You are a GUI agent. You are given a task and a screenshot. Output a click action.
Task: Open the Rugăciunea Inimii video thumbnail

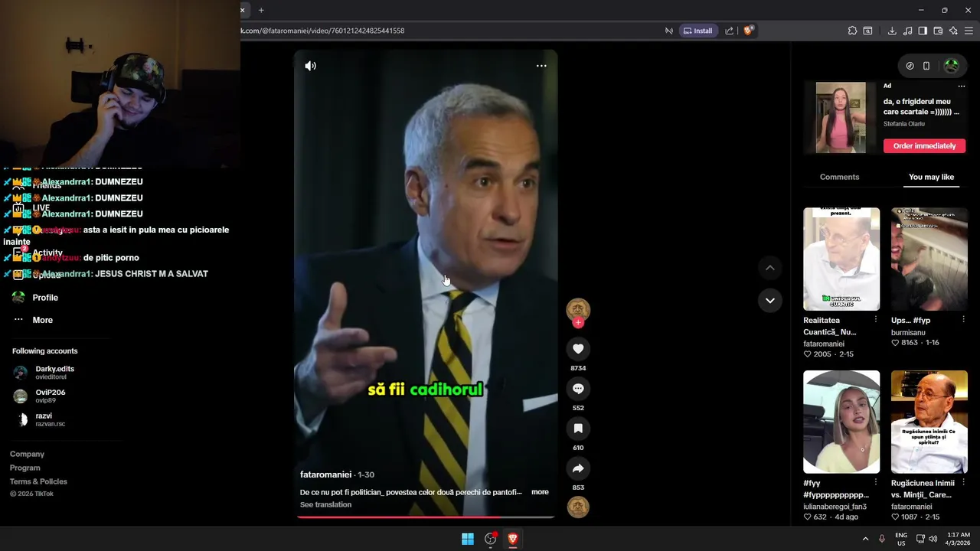[929, 422]
